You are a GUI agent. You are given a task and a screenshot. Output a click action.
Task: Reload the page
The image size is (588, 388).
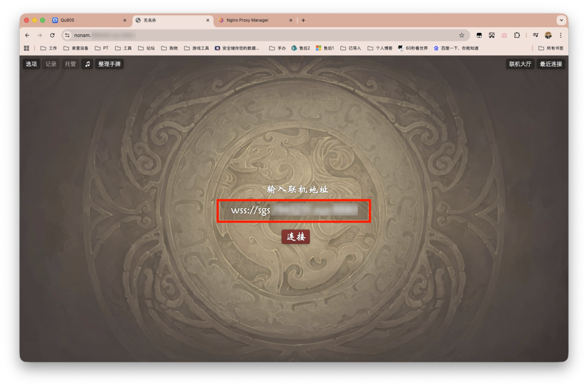[52, 35]
